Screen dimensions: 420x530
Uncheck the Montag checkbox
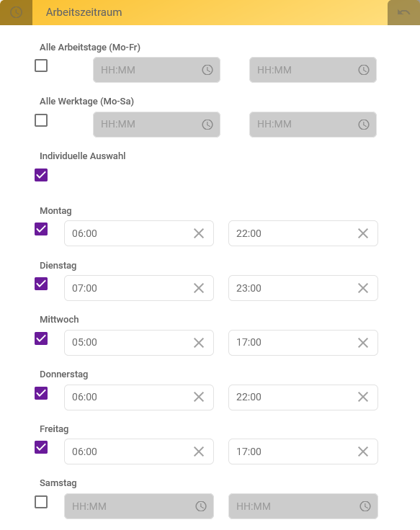[41, 229]
